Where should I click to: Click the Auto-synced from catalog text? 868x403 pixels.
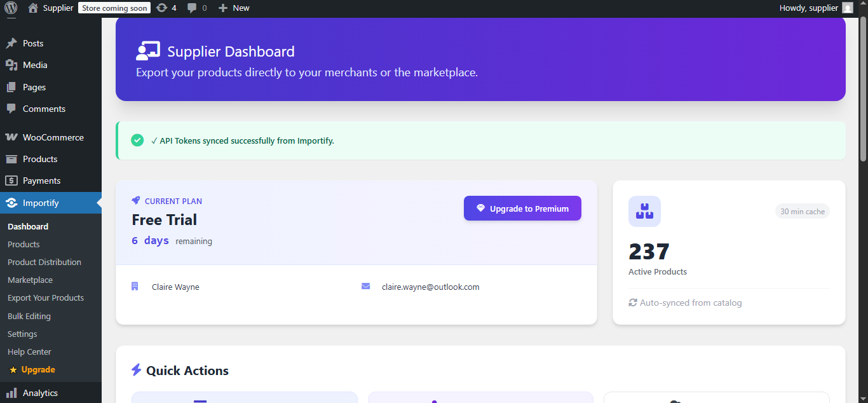click(691, 303)
